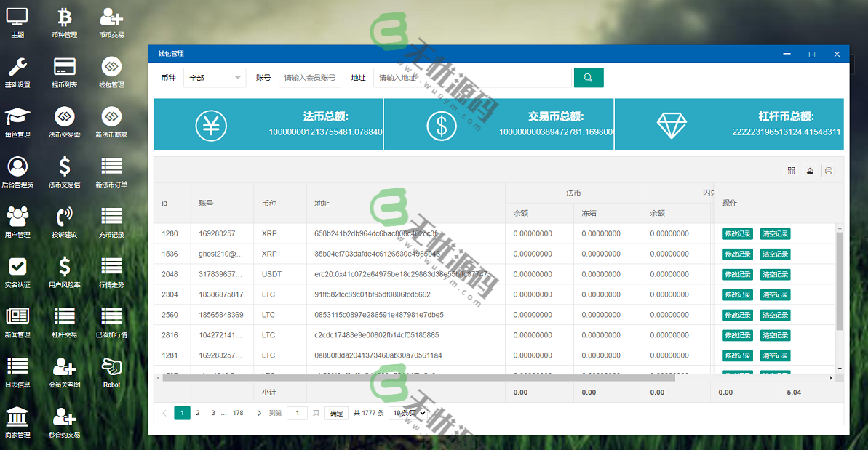Image resolution: width=868 pixels, height=450 pixels.
Task: Click the print icon above the table
Action: (x=828, y=170)
